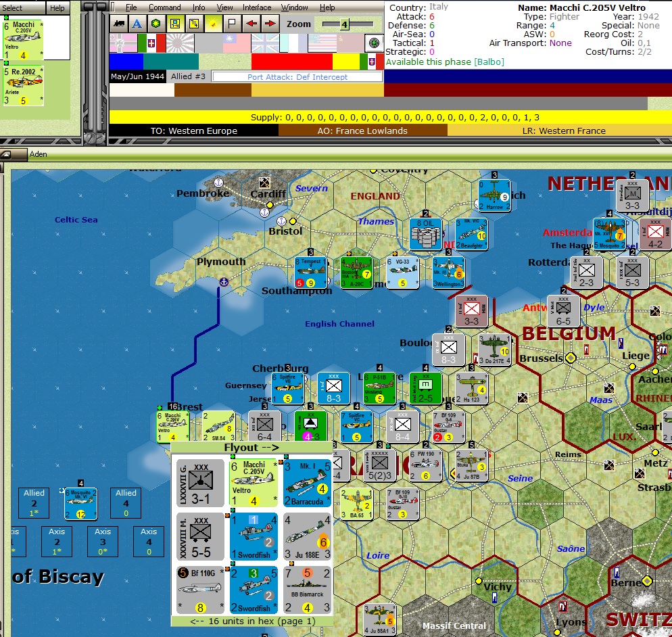Open the Window menu

294,7
